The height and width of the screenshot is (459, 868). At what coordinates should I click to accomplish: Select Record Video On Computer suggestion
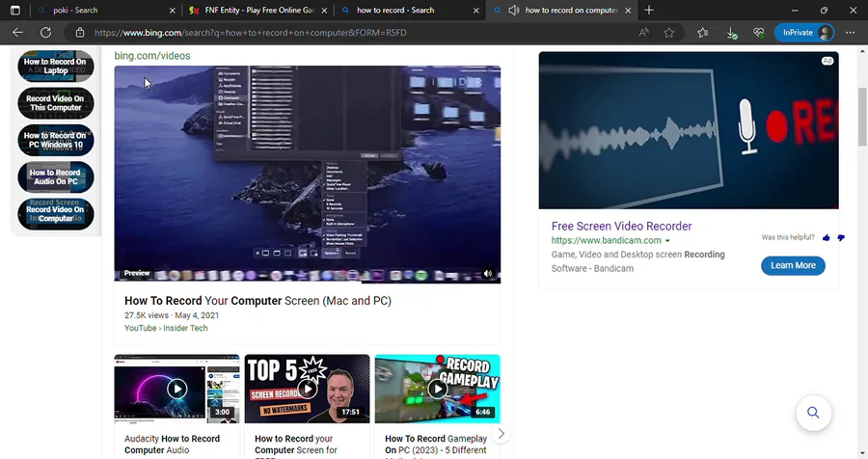[55, 214]
